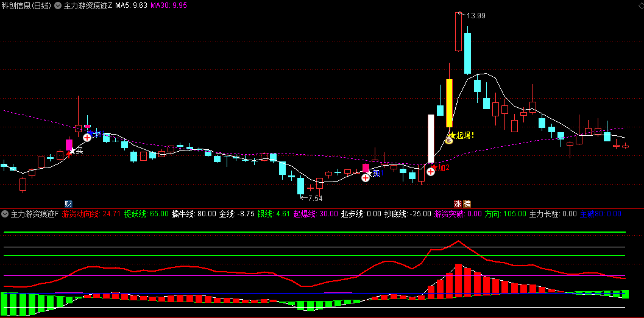The image size is (644, 318).
Task: Click the 游资动向线: 24.71 reading
Action: point(91,214)
